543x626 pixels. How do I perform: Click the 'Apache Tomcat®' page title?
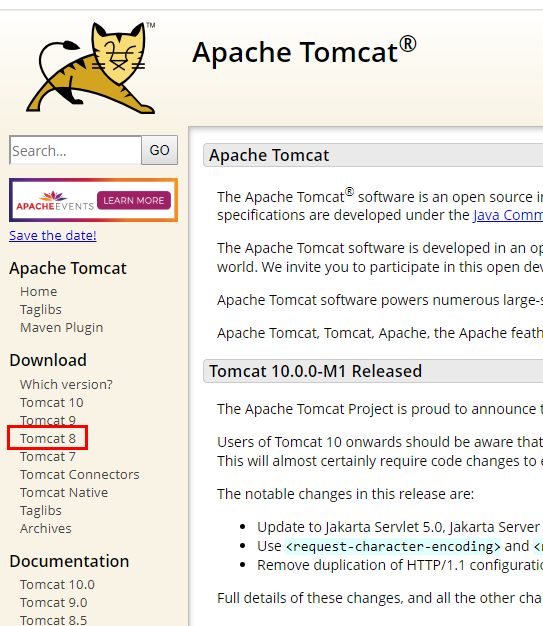point(304,51)
